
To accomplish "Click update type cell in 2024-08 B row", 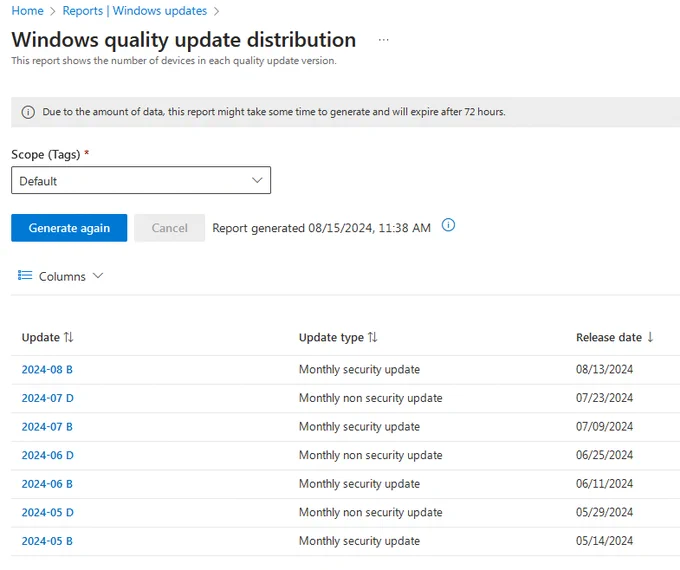I will (360, 370).
